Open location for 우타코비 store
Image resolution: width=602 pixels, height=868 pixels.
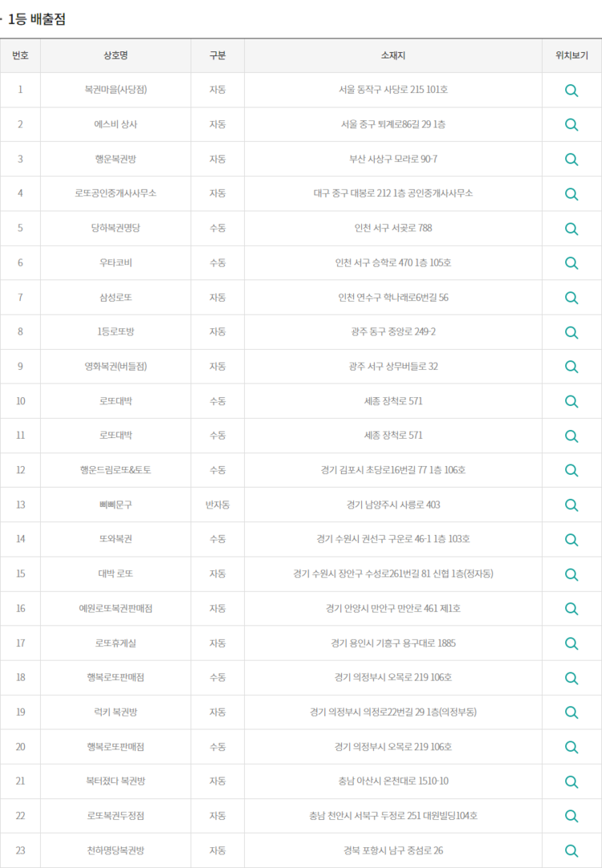point(571,263)
